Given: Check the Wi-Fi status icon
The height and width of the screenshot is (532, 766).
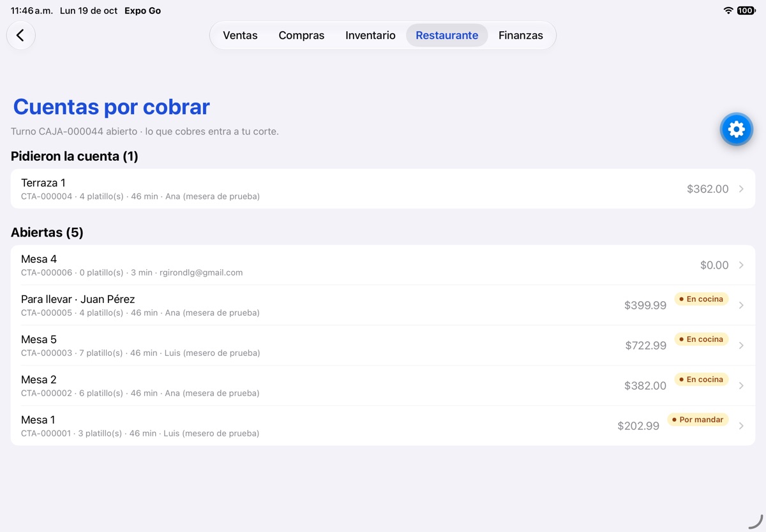Looking at the screenshot, I should [728, 10].
